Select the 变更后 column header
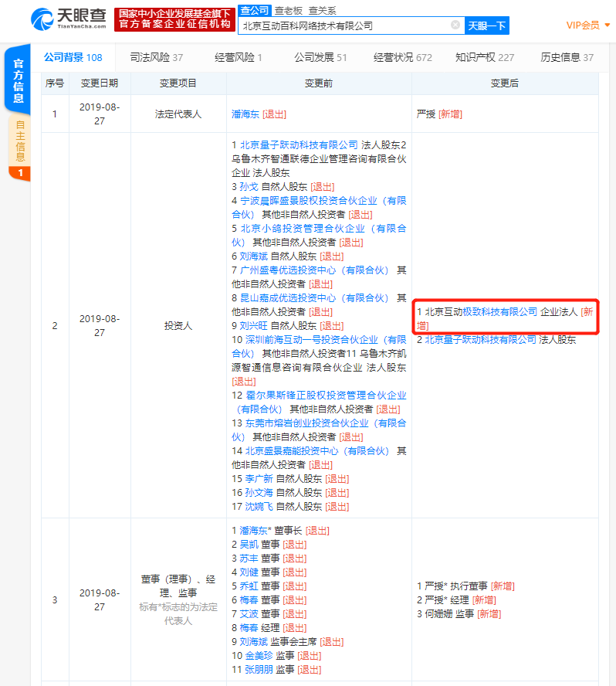The width and height of the screenshot is (616, 686). point(505,83)
